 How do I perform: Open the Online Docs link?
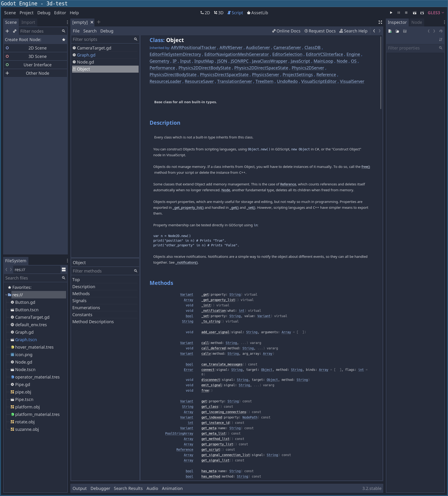coord(286,31)
